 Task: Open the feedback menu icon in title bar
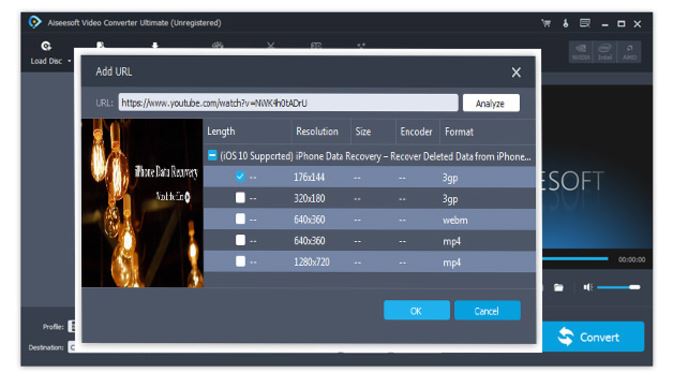click(585, 23)
